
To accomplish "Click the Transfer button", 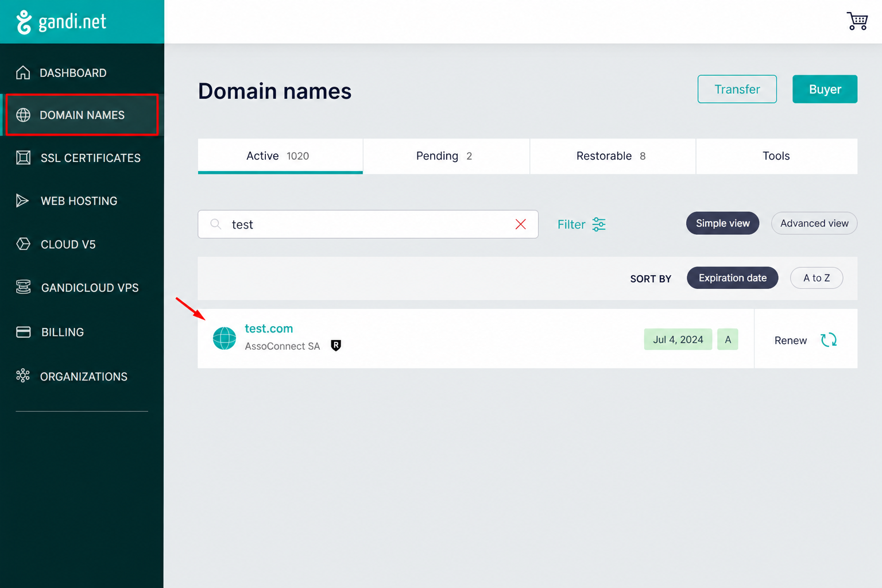I will pos(737,89).
